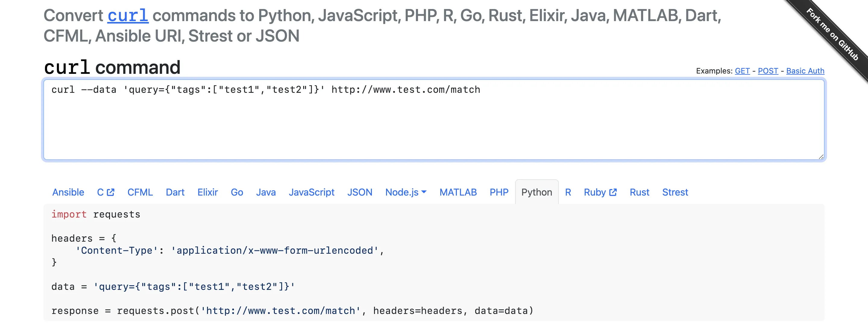The width and height of the screenshot is (868, 323).
Task: Switch to the Ansible tab
Action: [68, 192]
